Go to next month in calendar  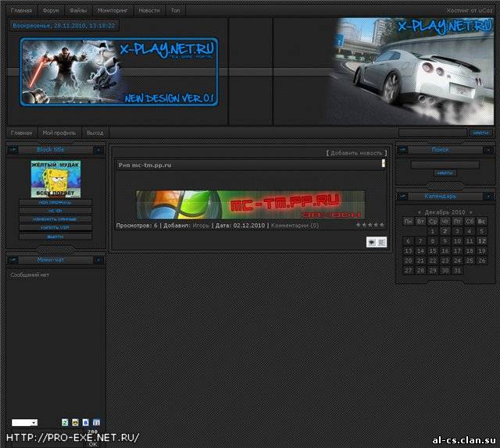470,212
